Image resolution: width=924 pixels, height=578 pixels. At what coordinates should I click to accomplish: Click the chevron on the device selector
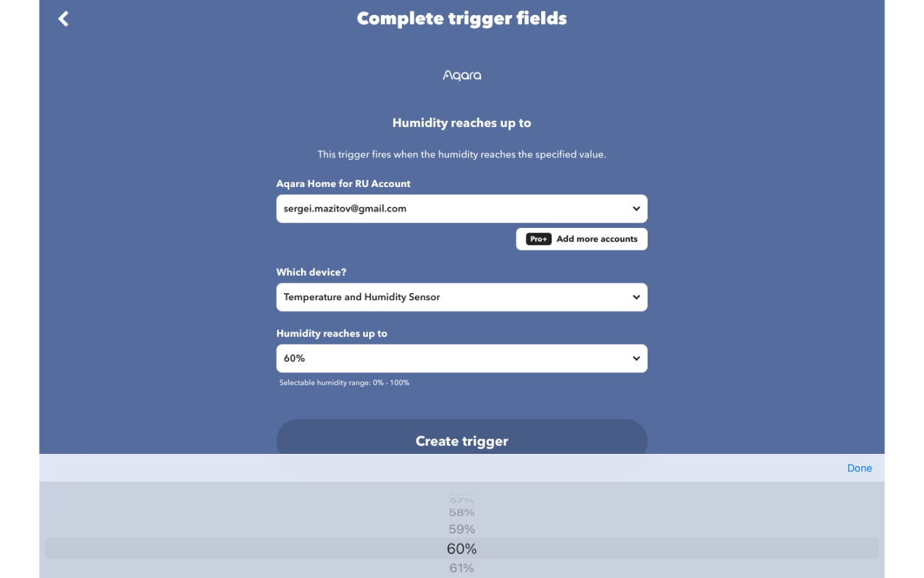click(636, 298)
